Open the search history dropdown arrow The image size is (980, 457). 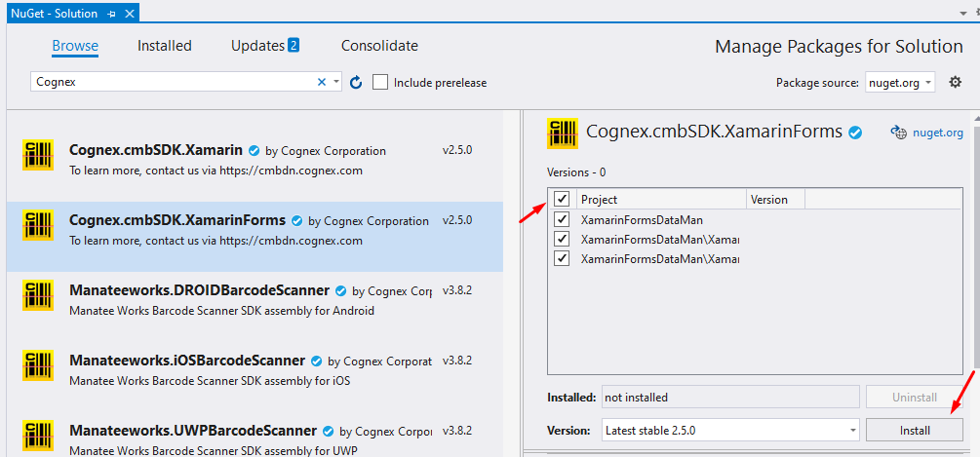pyautogui.click(x=336, y=83)
